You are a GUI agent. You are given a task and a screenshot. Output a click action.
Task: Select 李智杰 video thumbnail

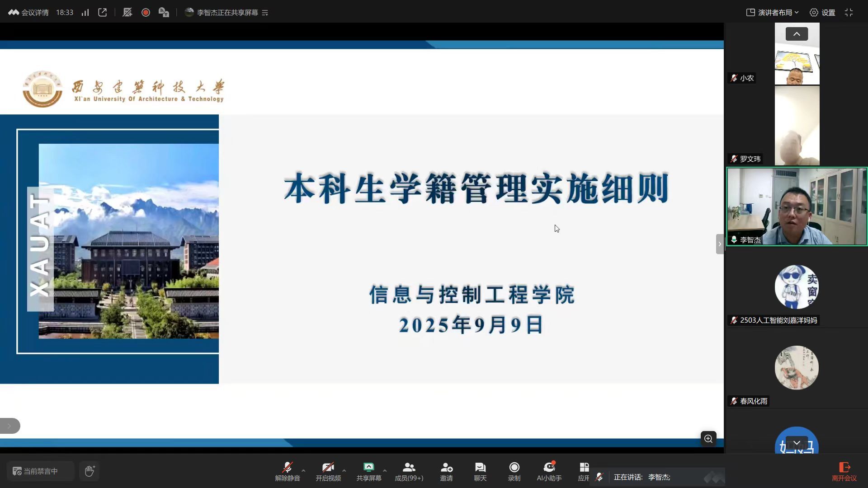pos(797,206)
